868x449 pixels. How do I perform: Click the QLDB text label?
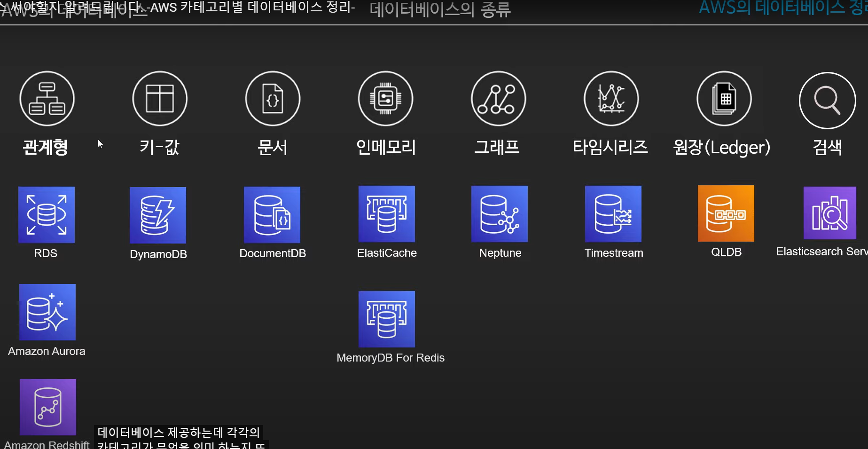tap(726, 252)
